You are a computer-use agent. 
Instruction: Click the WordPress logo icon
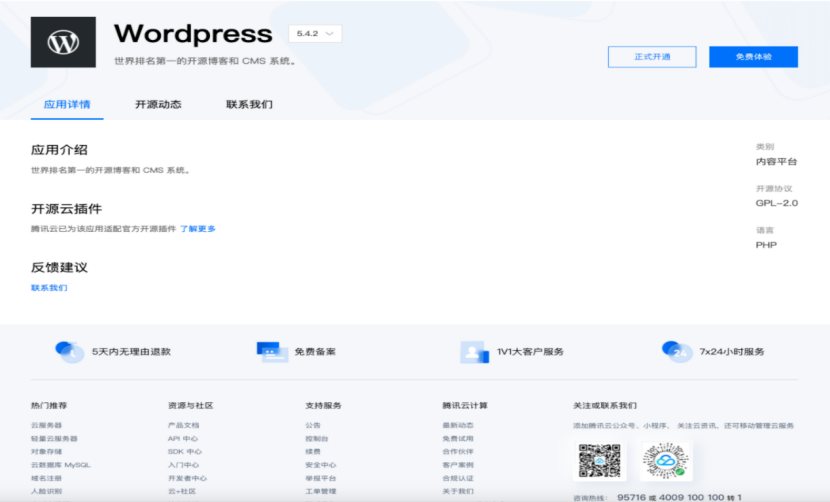(63, 42)
